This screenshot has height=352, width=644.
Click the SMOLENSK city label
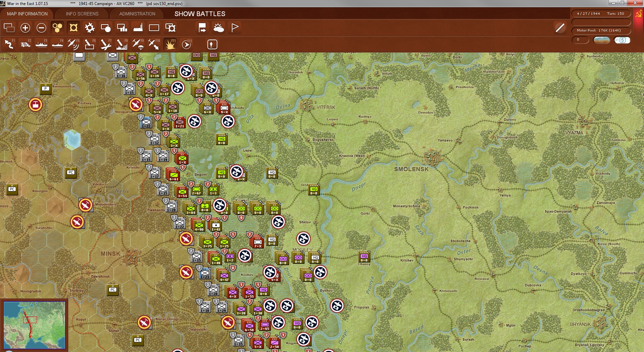coord(411,169)
